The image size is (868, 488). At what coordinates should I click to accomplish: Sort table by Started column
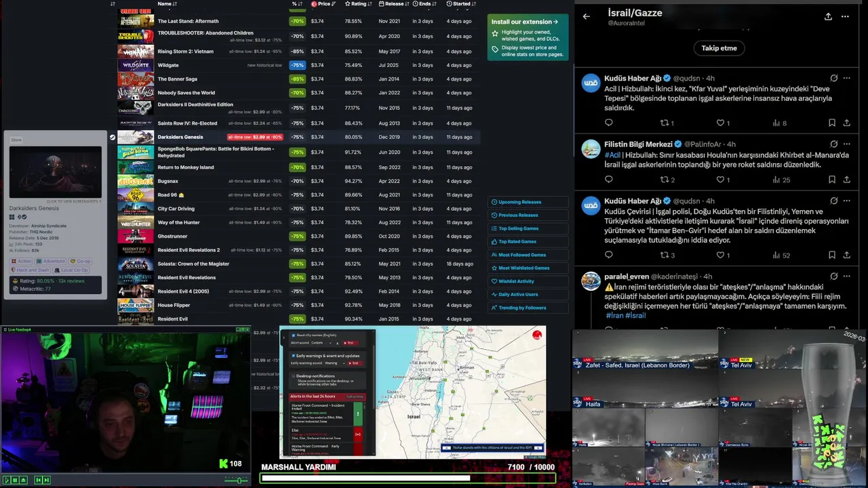coord(461,3)
